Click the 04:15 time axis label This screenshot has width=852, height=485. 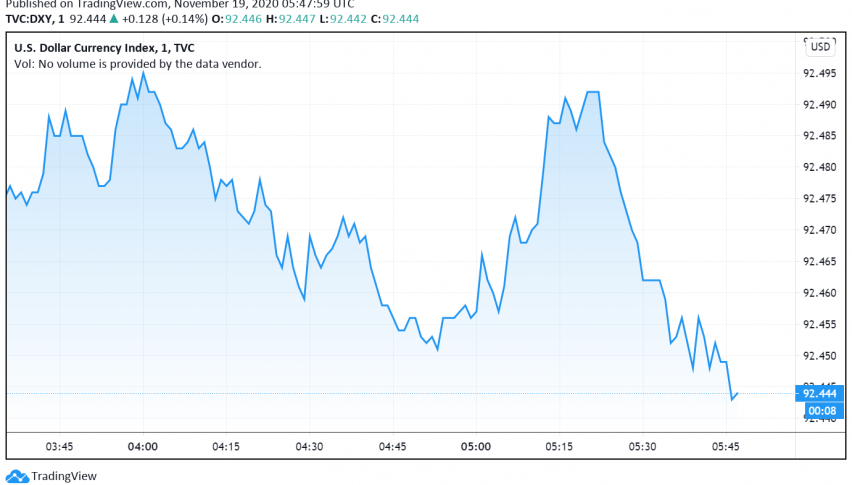226,446
